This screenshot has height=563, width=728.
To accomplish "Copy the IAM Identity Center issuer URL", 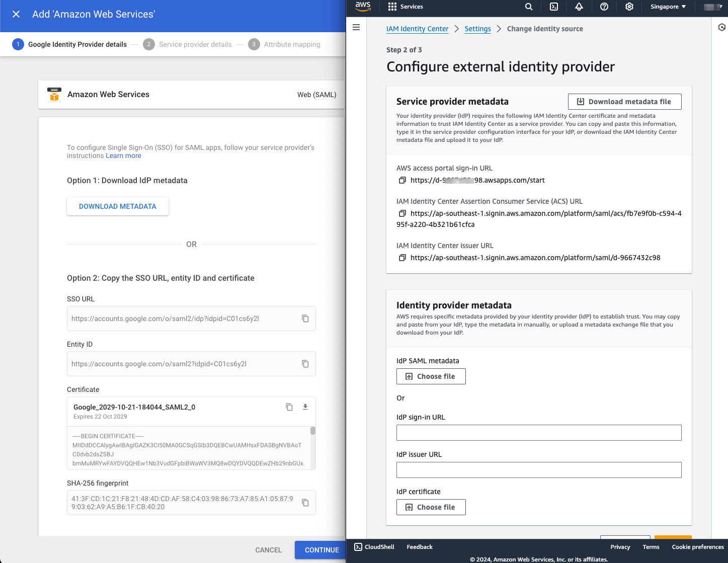I will pyautogui.click(x=402, y=258).
